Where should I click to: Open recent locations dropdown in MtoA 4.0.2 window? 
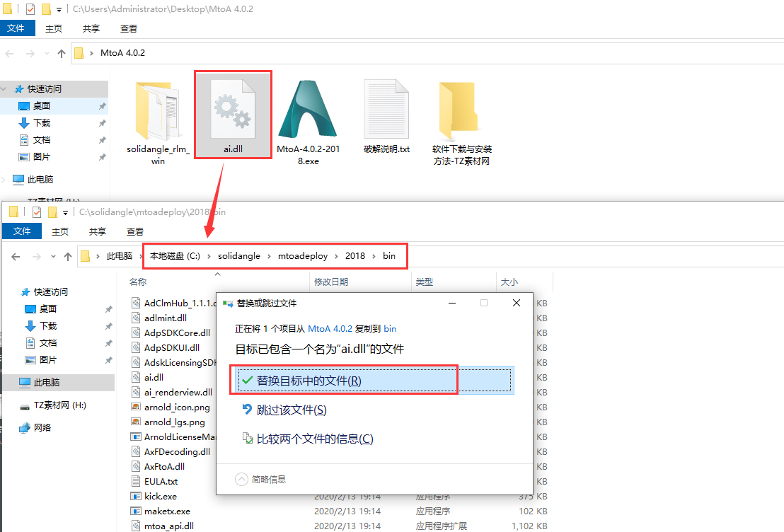coord(47,54)
